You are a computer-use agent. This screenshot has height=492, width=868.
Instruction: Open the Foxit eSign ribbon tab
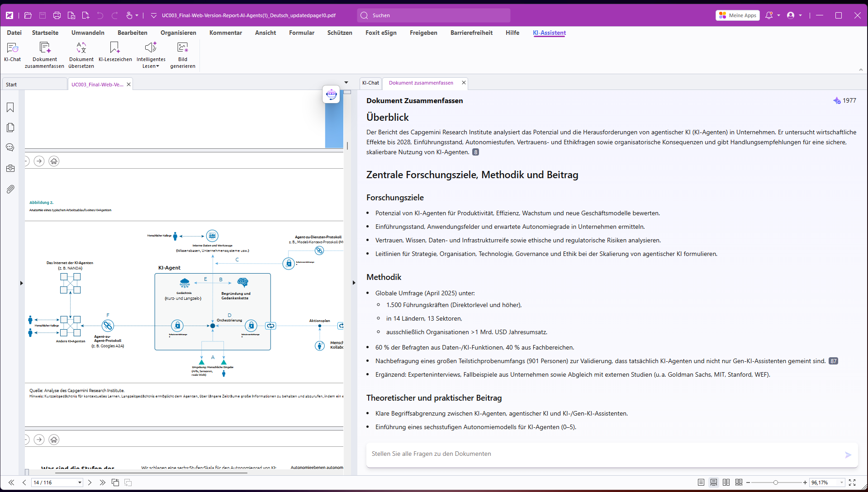click(381, 33)
